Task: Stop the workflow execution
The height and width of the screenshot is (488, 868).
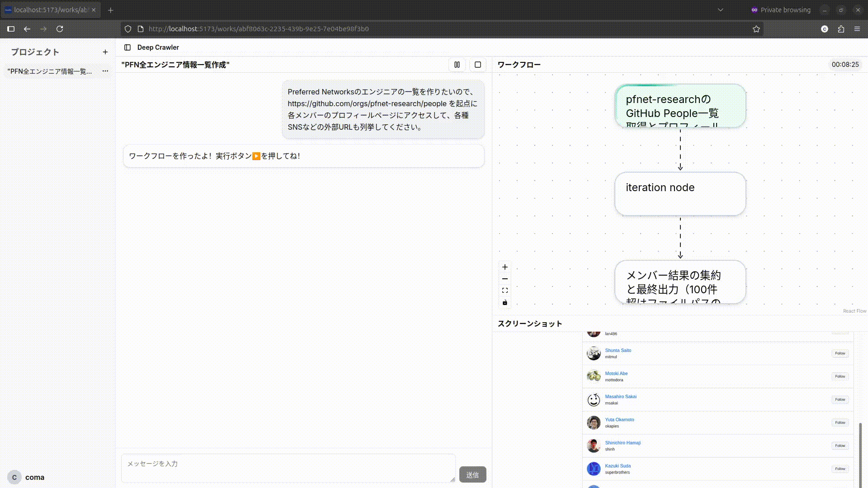Action: pos(478,65)
